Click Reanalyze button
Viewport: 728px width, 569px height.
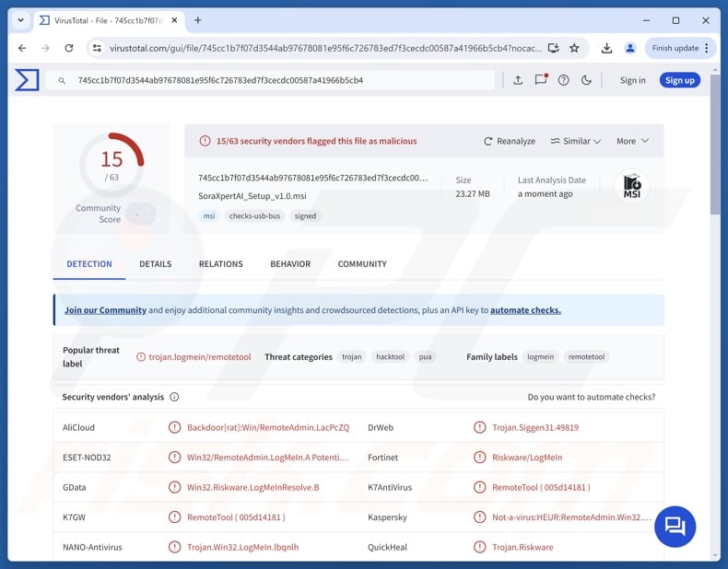(x=510, y=141)
